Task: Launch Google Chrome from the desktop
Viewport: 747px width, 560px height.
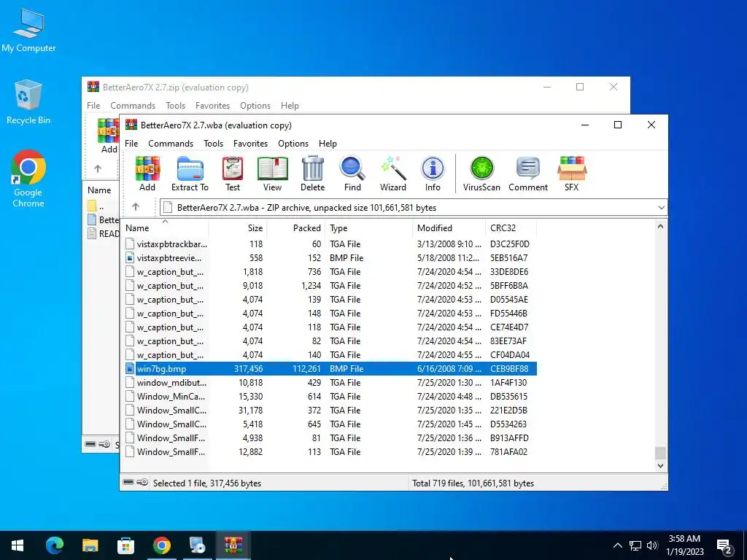Action: [28, 179]
